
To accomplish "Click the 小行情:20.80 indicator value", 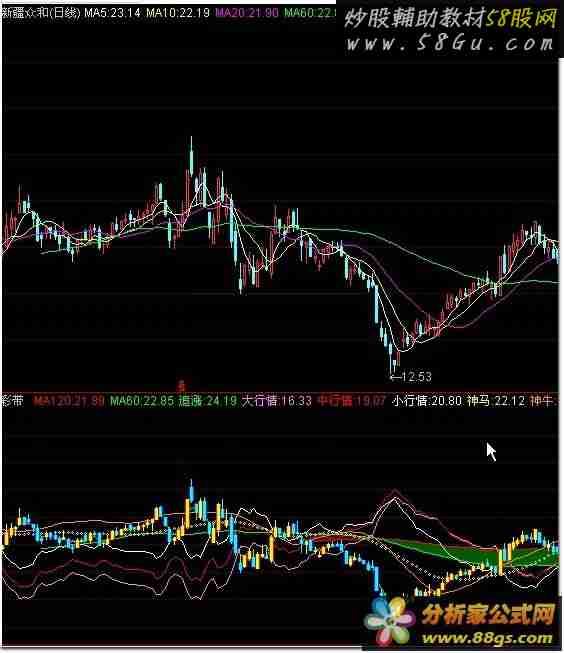I will [427, 401].
